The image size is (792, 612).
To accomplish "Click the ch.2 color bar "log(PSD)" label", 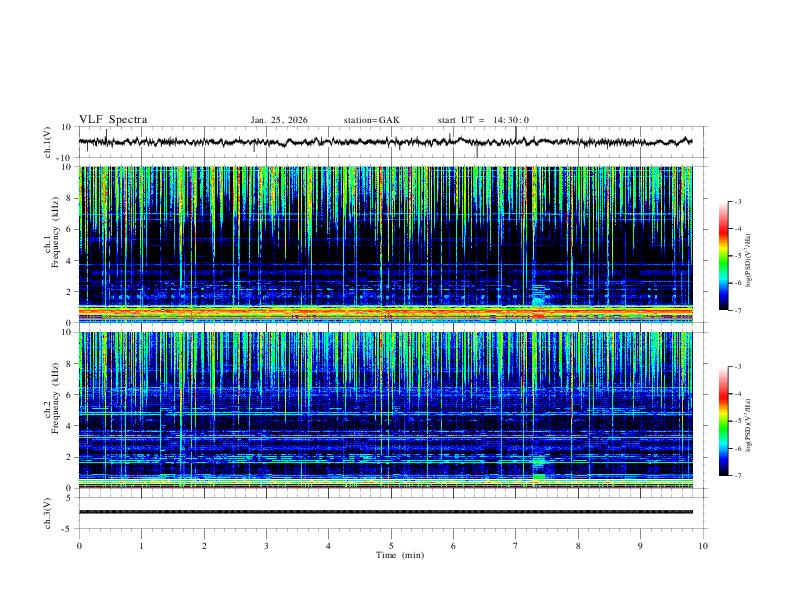I will tap(749, 426).
